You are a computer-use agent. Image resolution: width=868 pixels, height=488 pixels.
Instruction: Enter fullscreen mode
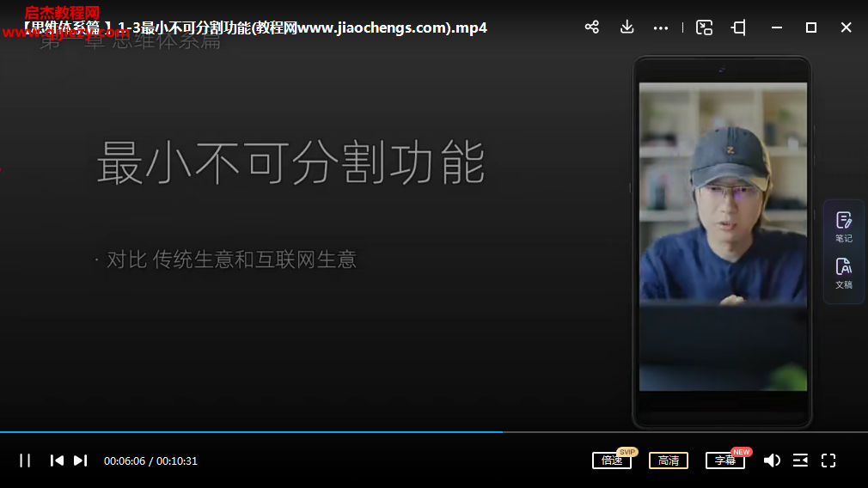pyautogui.click(x=828, y=461)
